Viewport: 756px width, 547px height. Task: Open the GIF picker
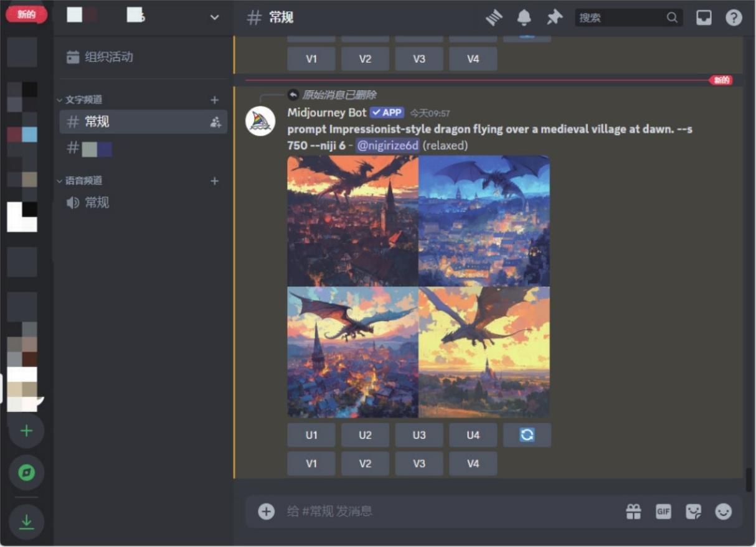[663, 512]
